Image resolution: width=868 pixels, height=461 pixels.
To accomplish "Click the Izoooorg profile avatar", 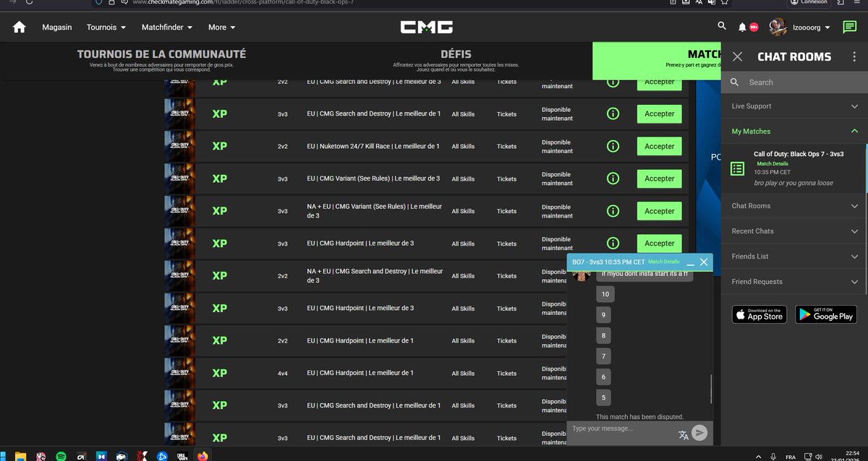I will 778,27.
